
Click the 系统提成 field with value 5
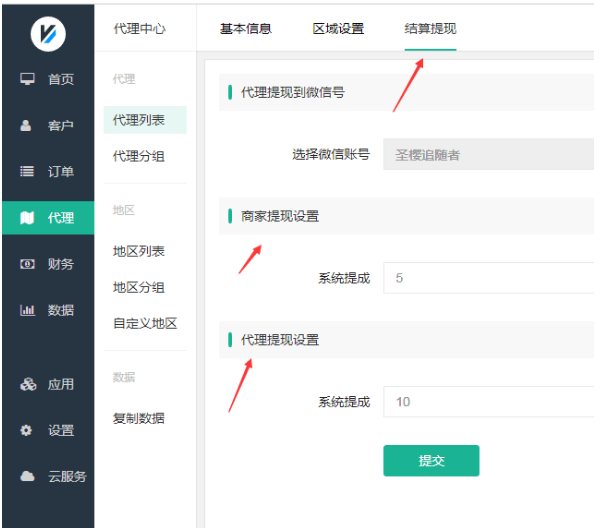[489, 278]
